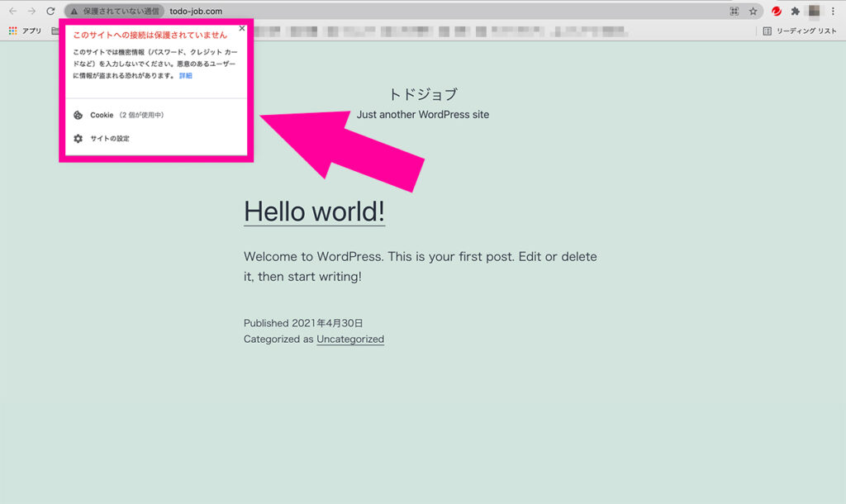Click the Just another WordPress site tagline
This screenshot has height=504, width=846.
(x=423, y=114)
